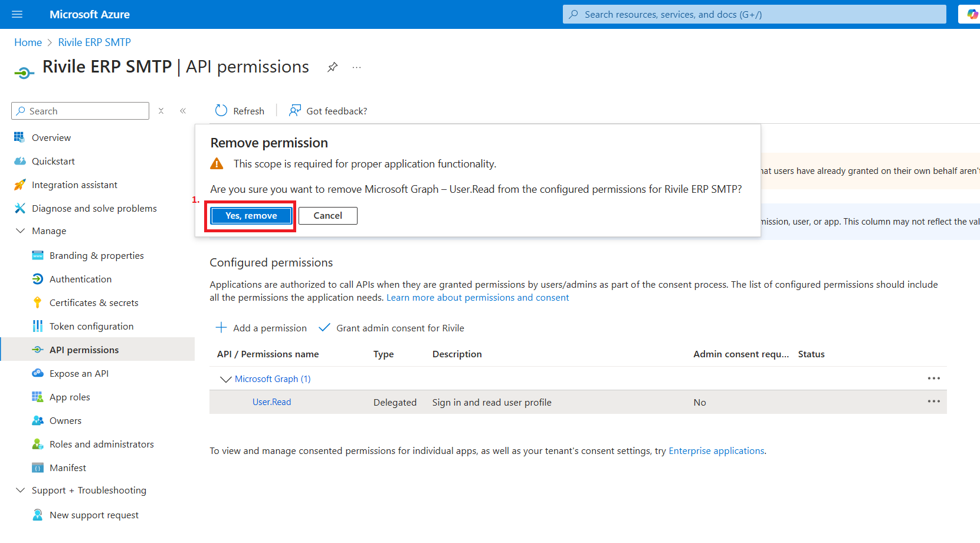Collapse the Manage section in sidebar
This screenshot has width=980, height=543.
[x=20, y=231]
